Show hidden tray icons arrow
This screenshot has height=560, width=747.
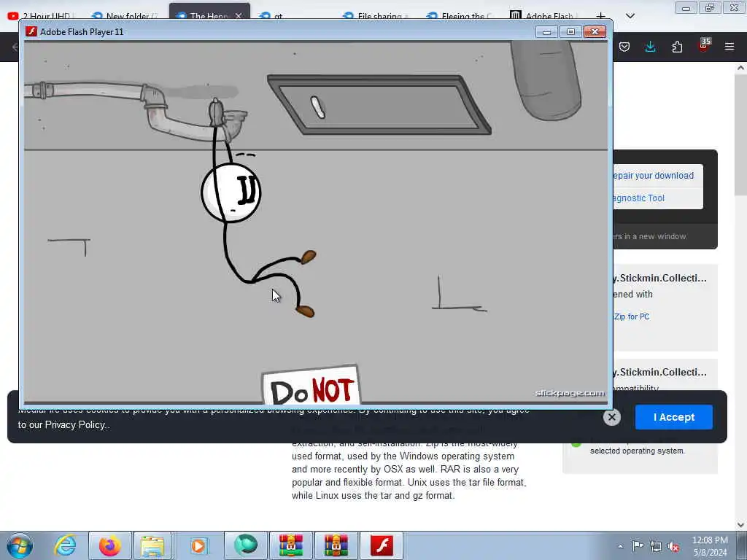[x=620, y=546]
